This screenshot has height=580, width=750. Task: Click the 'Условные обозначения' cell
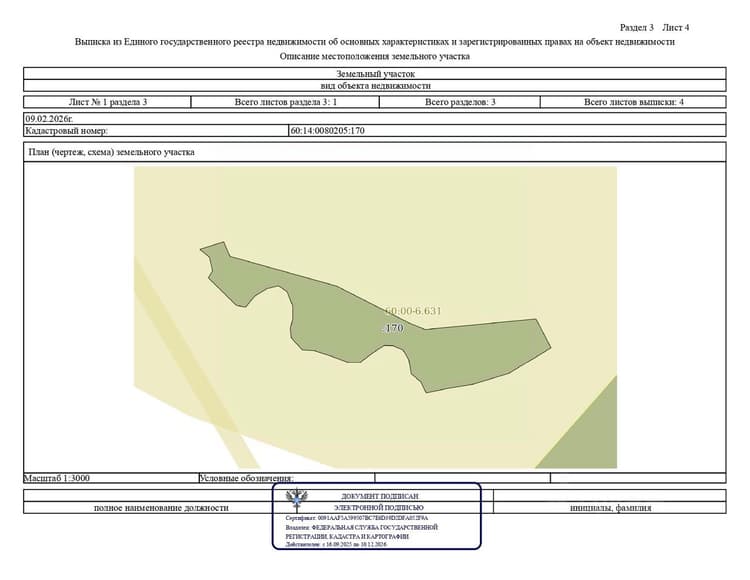point(287,478)
